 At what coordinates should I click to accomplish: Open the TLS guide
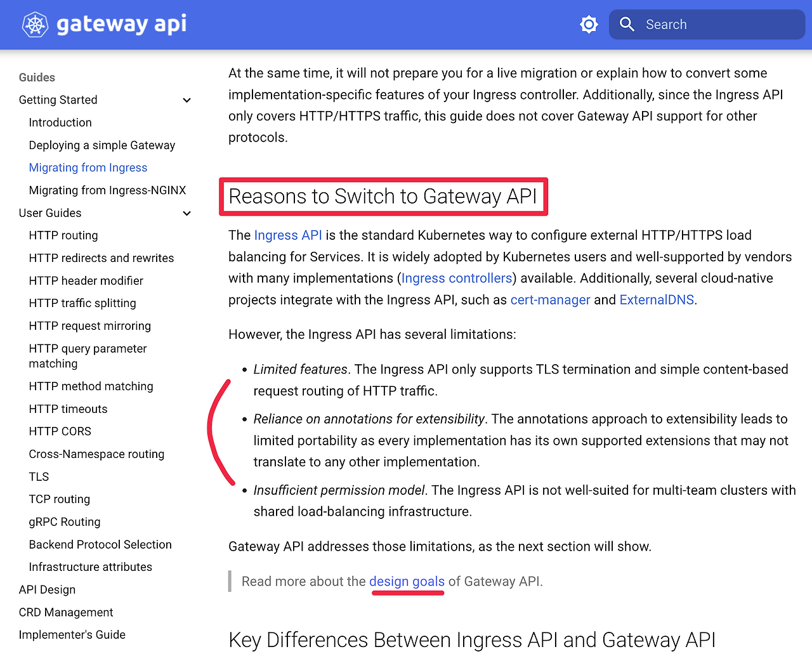39,476
